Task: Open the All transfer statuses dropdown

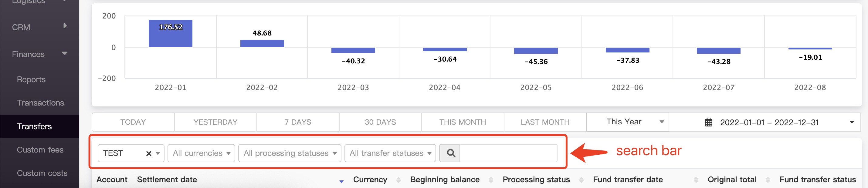Action: (x=390, y=153)
